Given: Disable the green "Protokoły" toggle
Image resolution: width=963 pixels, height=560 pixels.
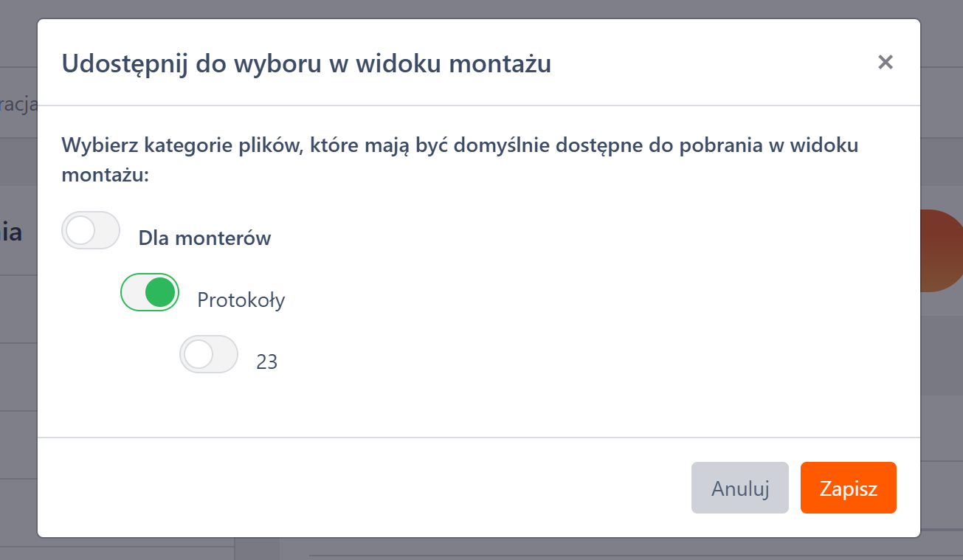Looking at the screenshot, I should click(x=150, y=292).
